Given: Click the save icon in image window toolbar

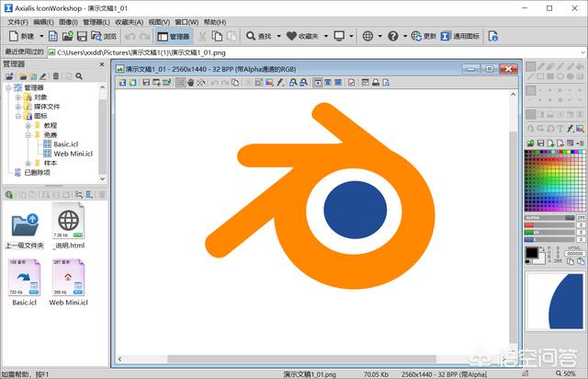Looking at the screenshot, I should point(146,82).
